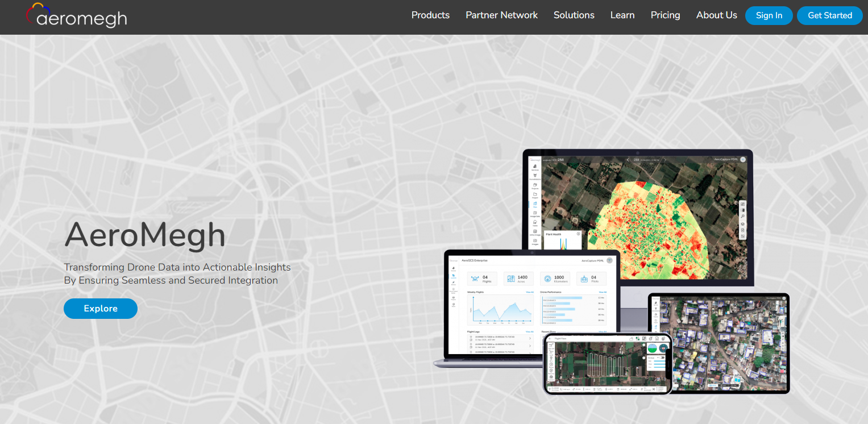This screenshot has height=424, width=868.
Task: Click the Sign In button
Action: click(769, 15)
